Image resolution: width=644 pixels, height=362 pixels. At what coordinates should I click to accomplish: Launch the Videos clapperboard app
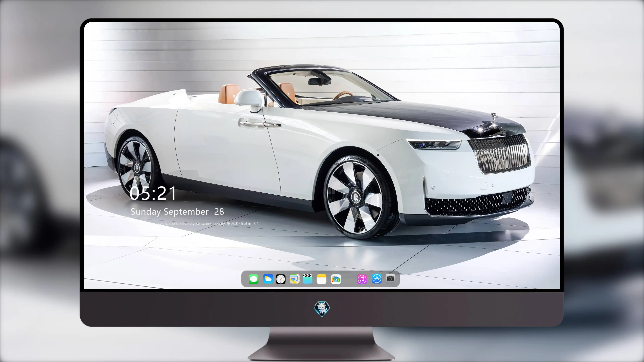click(308, 279)
